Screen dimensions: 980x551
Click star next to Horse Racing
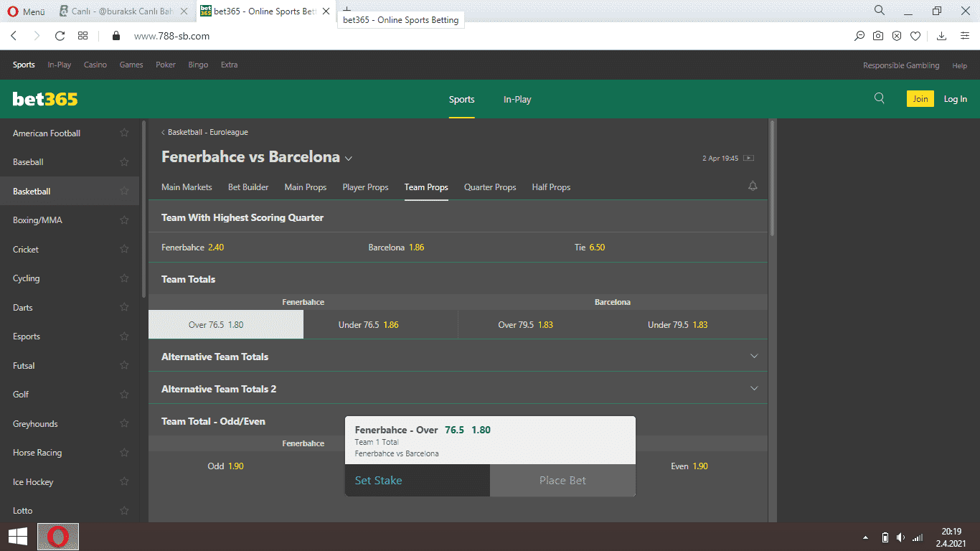point(124,453)
